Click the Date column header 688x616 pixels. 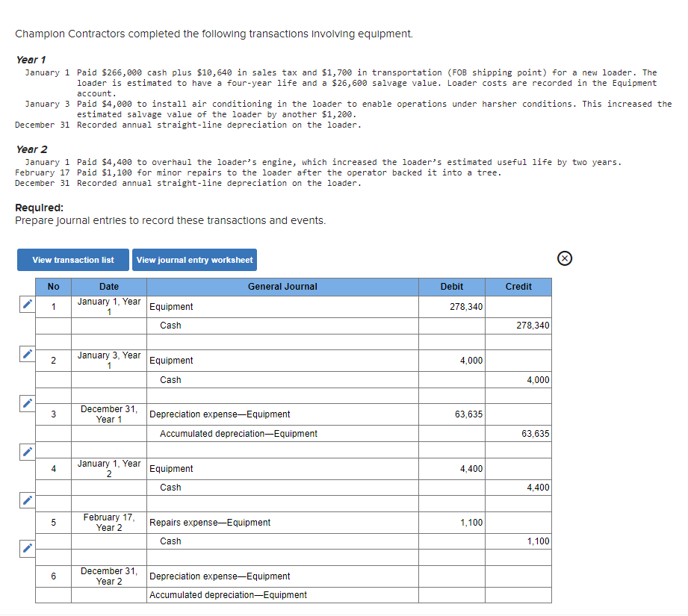(x=109, y=287)
